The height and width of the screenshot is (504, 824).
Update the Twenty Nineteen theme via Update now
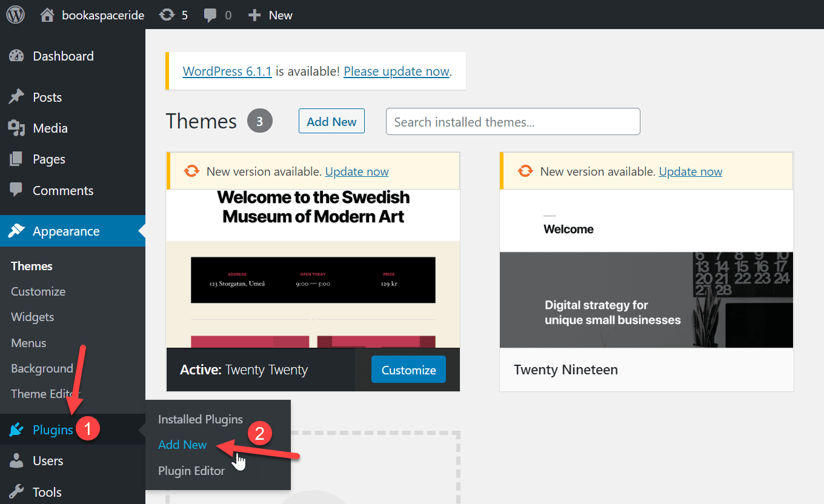coord(690,171)
